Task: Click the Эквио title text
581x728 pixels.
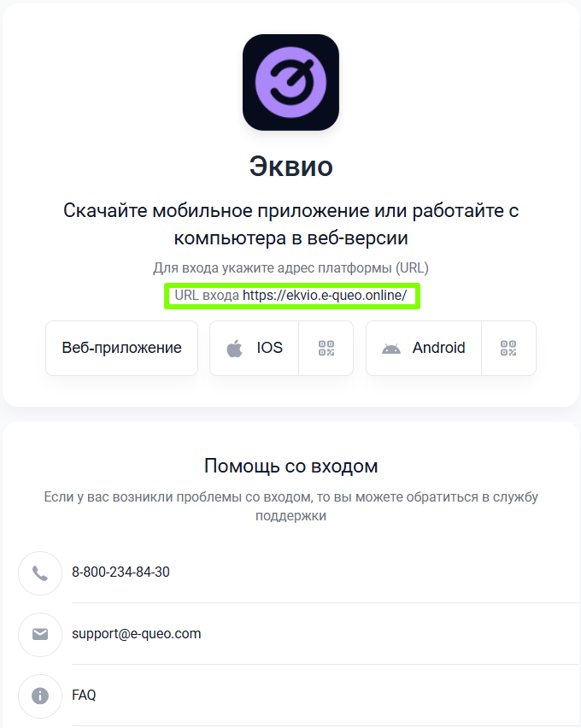Action: tap(291, 167)
